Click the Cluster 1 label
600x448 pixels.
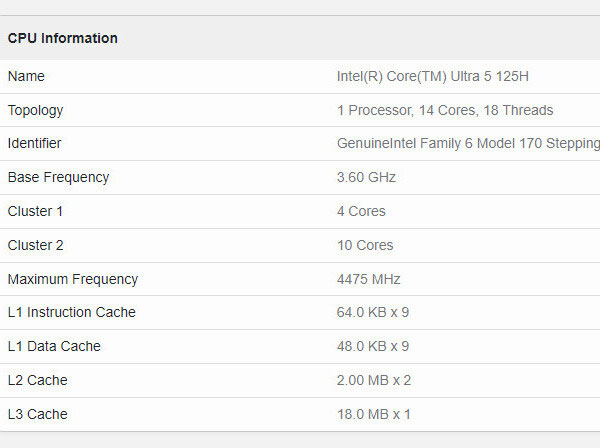pos(35,211)
